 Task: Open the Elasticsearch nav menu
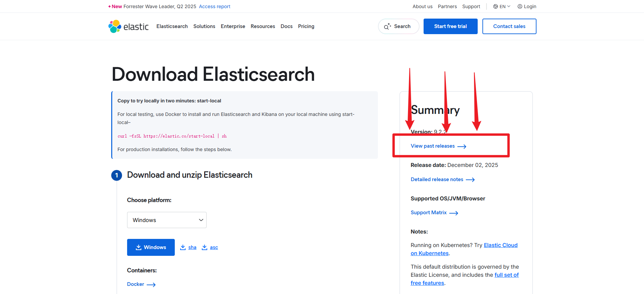pyautogui.click(x=172, y=26)
